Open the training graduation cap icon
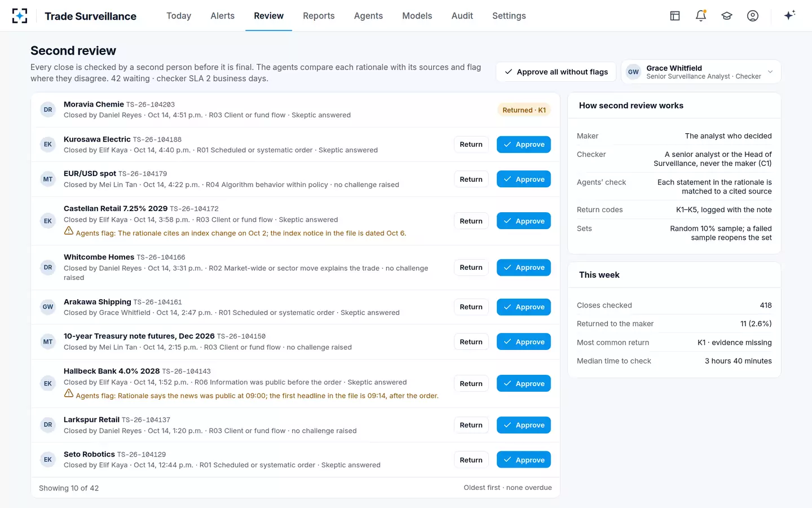Screen dimensions: 812x508 click(x=727, y=16)
